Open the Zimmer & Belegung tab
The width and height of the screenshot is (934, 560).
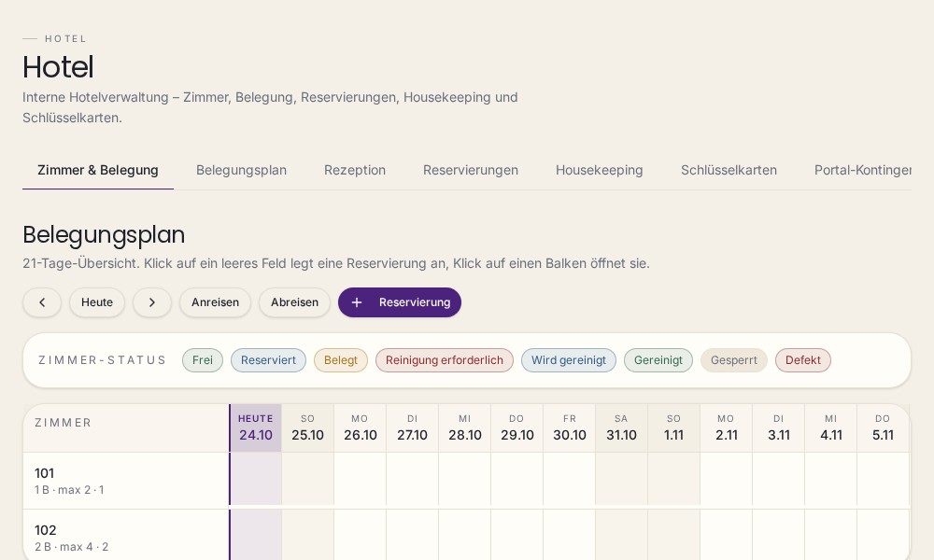tap(98, 170)
